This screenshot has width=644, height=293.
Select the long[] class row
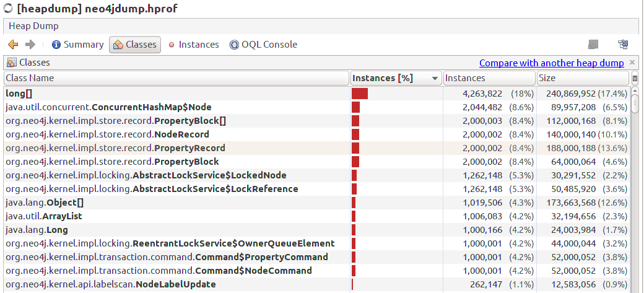pyautogui.click(x=316, y=94)
